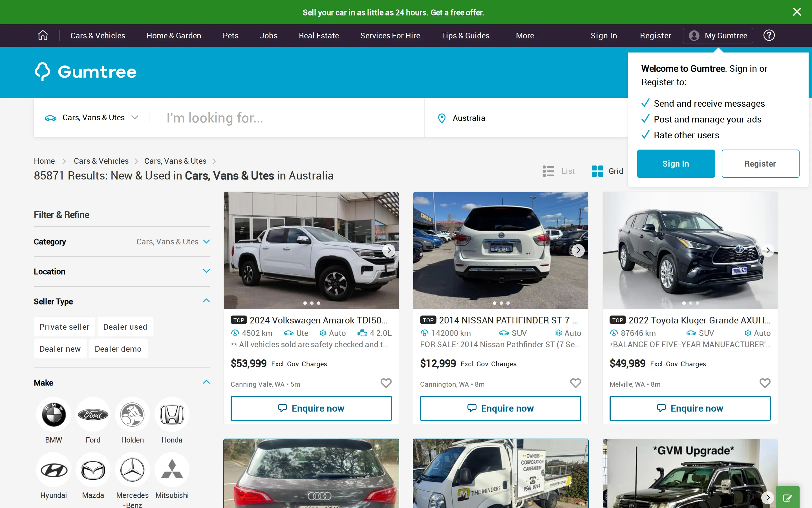Open the Real Estate menu item
This screenshot has height=508, width=812.
click(x=319, y=36)
